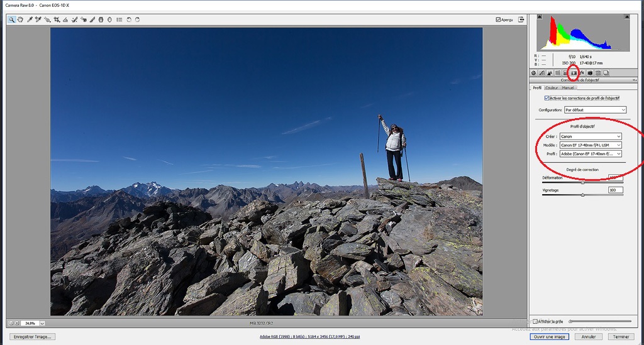Open the Modèle lens dropdown
The width and height of the screenshot is (644, 345).
point(591,145)
